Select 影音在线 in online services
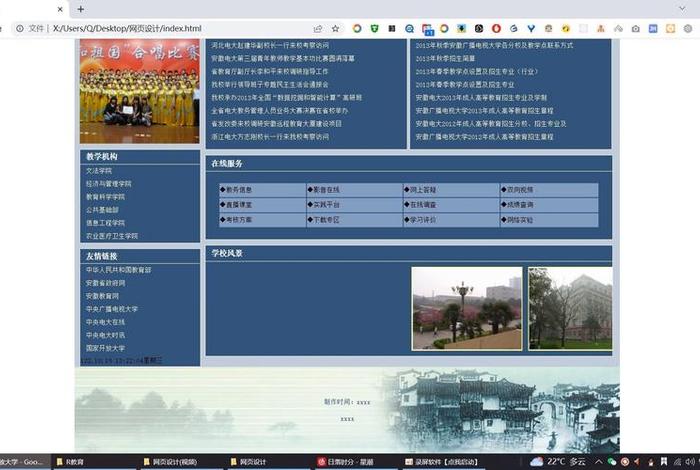Viewport: 700px width, 470px height. (326, 190)
